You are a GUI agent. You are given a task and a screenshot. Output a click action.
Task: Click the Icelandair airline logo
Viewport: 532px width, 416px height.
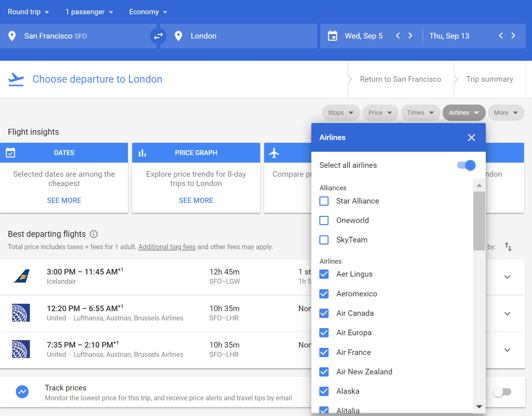[21, 276]
